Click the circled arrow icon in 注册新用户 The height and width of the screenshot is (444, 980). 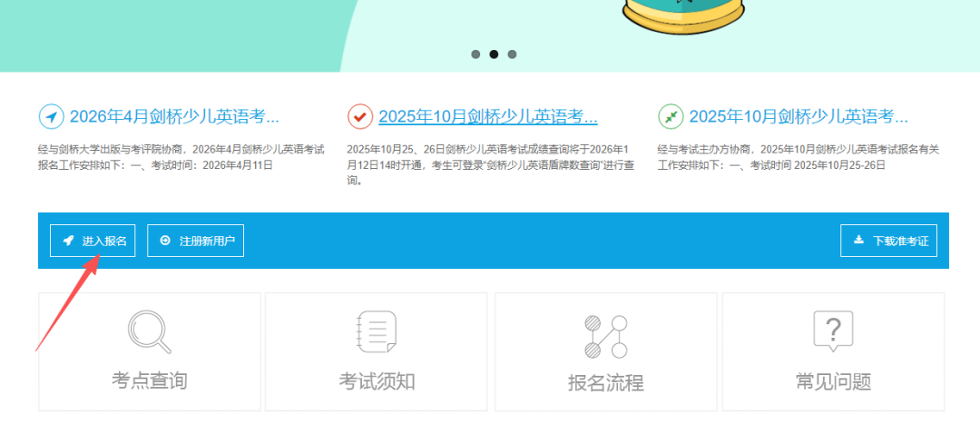point(165,240)
